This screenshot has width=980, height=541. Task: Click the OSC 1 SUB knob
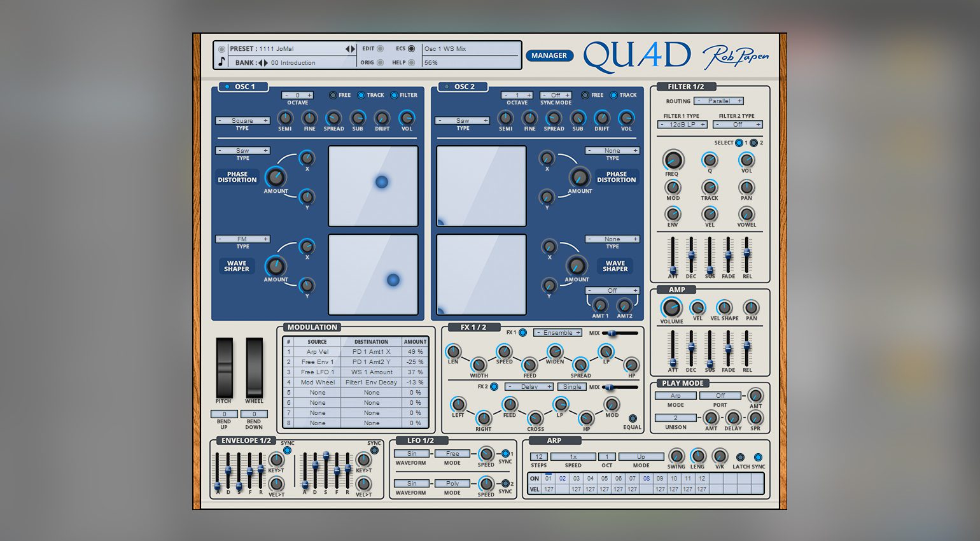coord(358,118)
